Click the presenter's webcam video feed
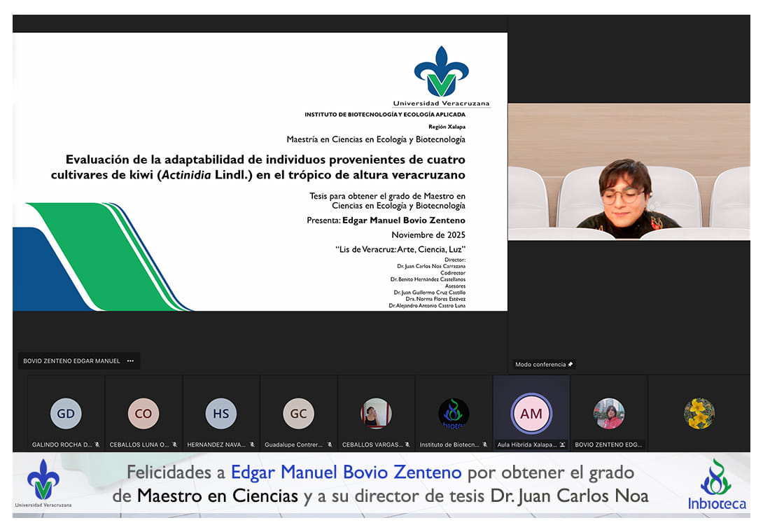Screen dimensions: 763x532 (628, 172)
